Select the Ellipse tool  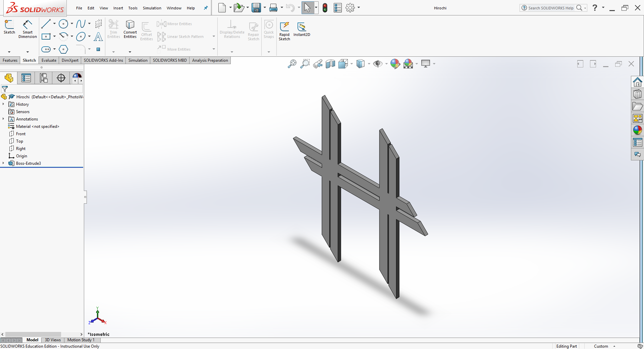tap(81, 36)
